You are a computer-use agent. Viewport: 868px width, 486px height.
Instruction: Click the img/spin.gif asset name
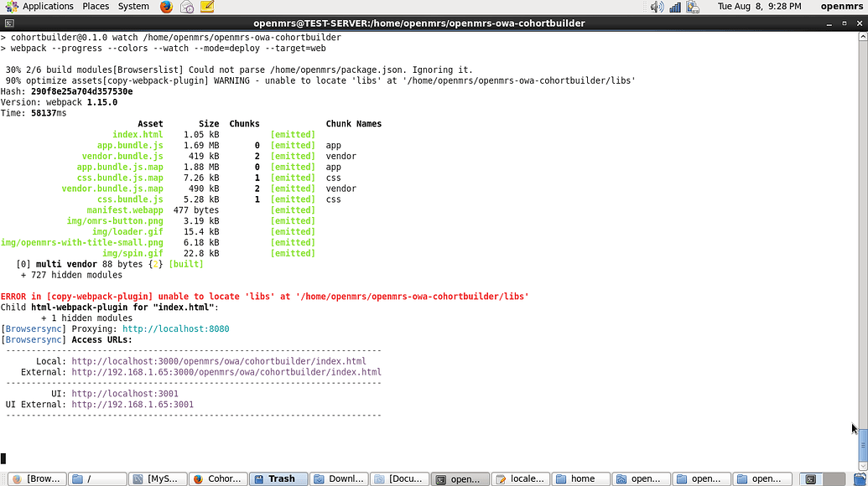(x=133, y=253)
